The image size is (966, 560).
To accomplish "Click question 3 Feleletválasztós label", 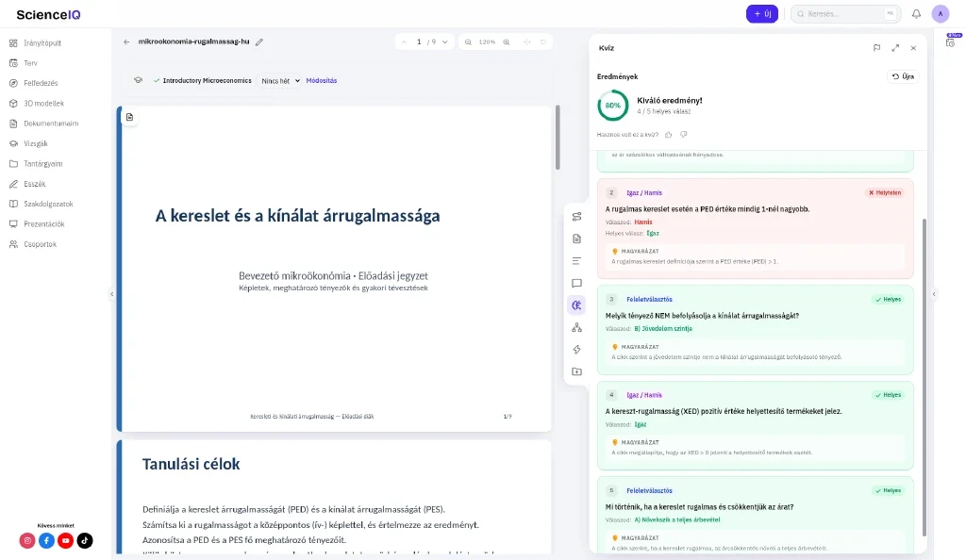I will tap(649, 299).
